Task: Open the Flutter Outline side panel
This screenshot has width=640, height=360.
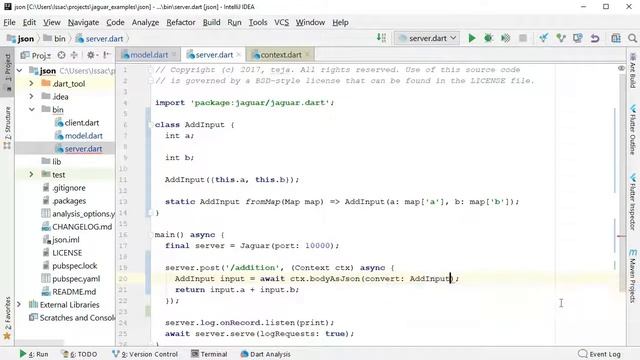Action: coord(633,130)
